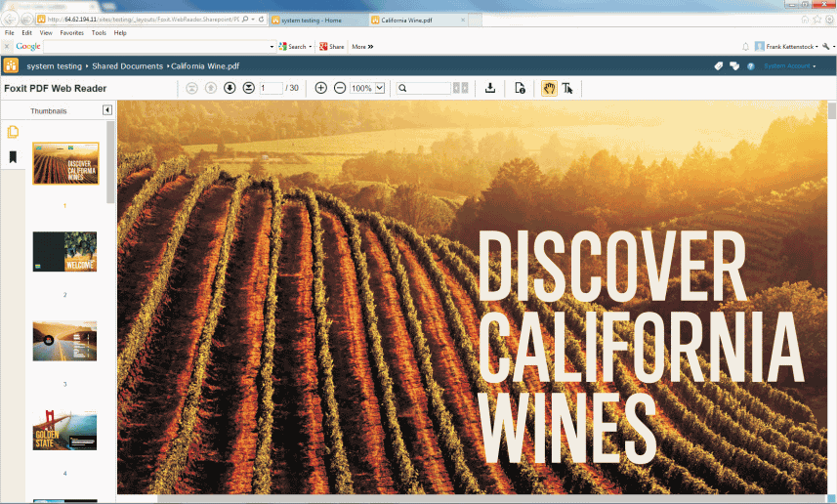Click the SharePoint tag icon
837x504 pixels.
click(719, 66)
